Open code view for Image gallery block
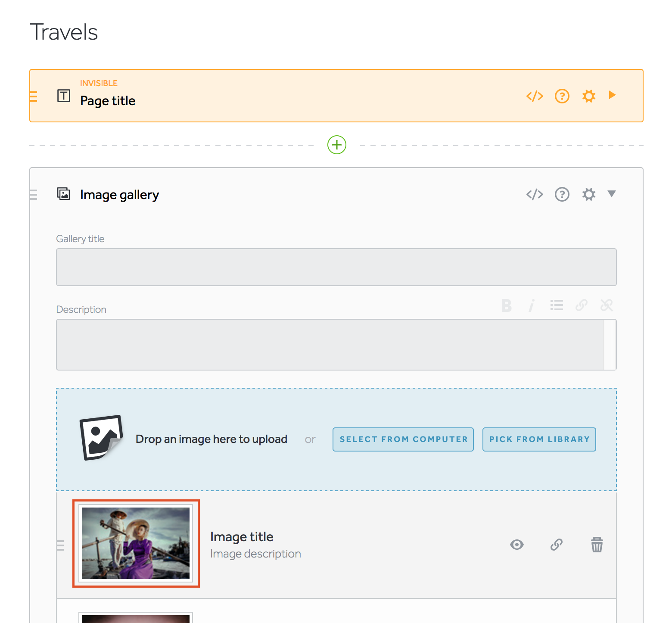This screenshot has width=672, height=623. click(x=535, y=194)
